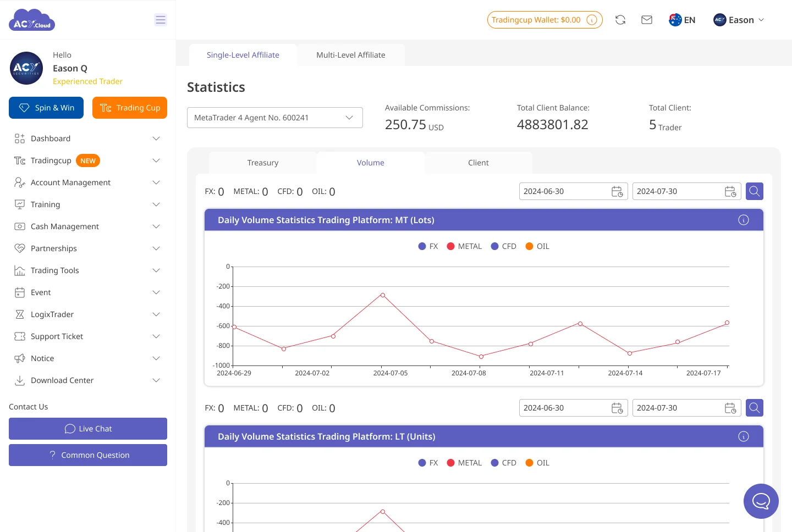The height and width of the screenshot is (532, 792).
Task: Open the Client tab
Action: 479,163
